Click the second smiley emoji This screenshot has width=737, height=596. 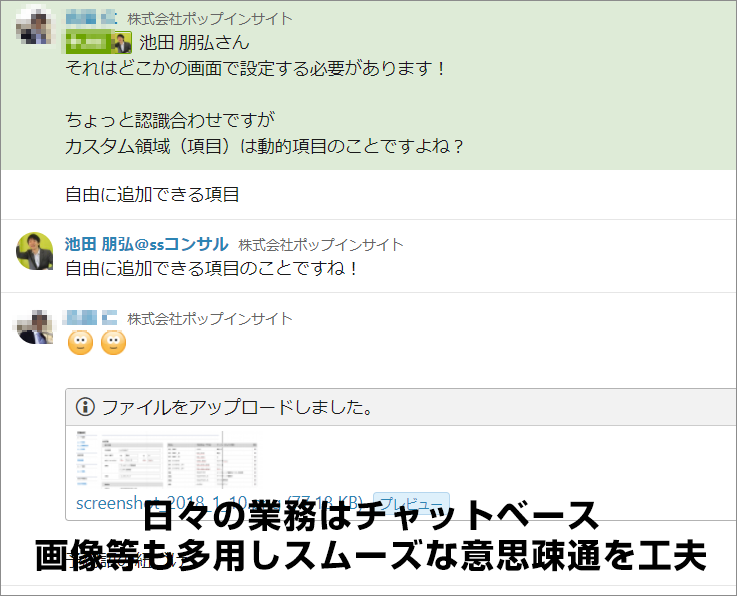point(114,343)
